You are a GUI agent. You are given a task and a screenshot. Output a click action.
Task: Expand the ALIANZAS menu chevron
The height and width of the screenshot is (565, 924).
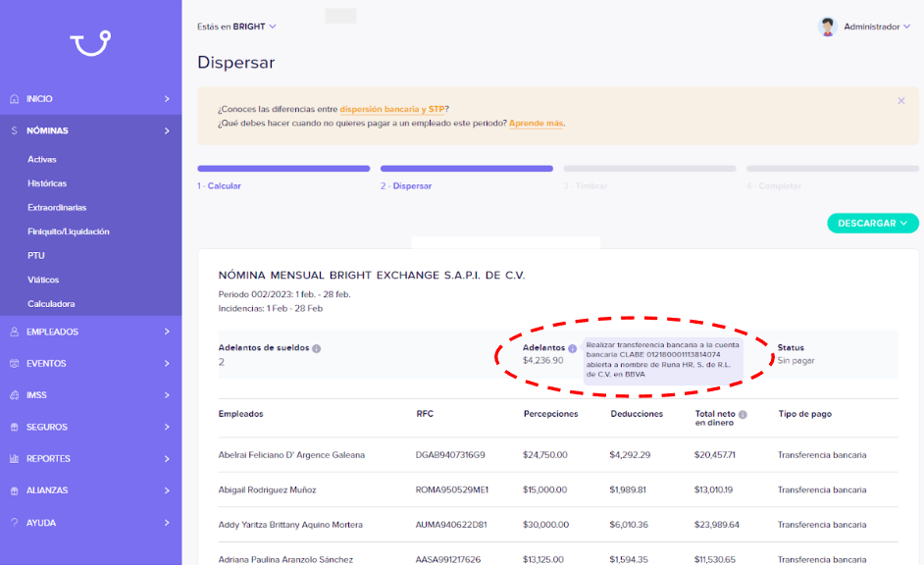167,490
